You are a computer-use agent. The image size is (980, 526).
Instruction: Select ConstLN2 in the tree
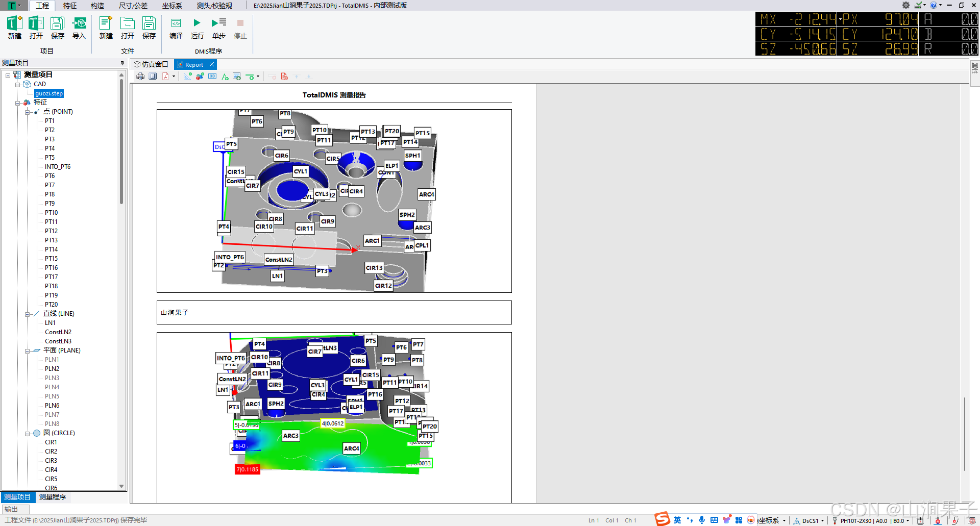(x=58, y=332)
